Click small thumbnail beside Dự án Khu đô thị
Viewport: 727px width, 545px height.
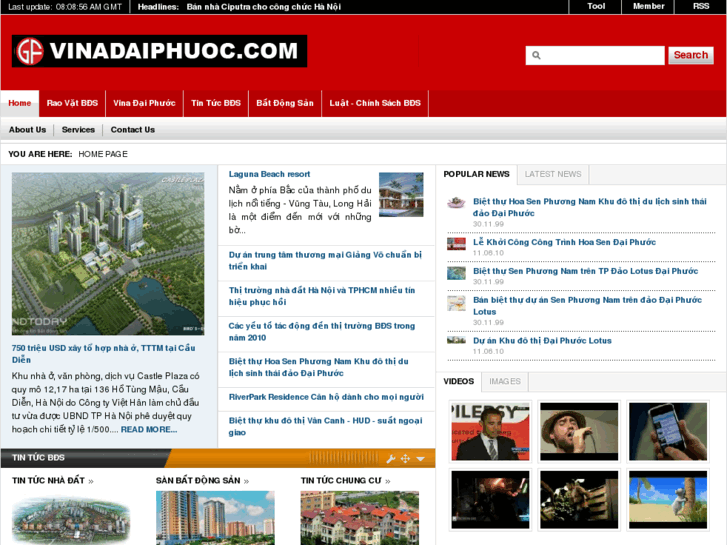coord(456,340)
